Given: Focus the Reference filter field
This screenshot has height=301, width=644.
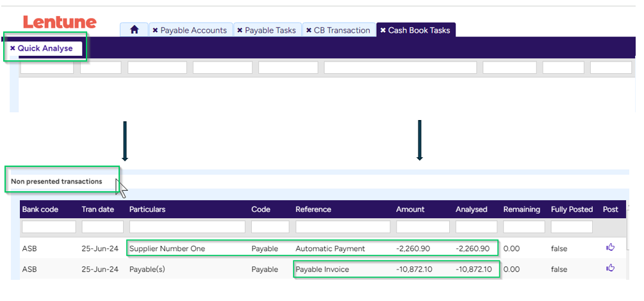Looking at the screenshot, I should click(x=343, y=227).
